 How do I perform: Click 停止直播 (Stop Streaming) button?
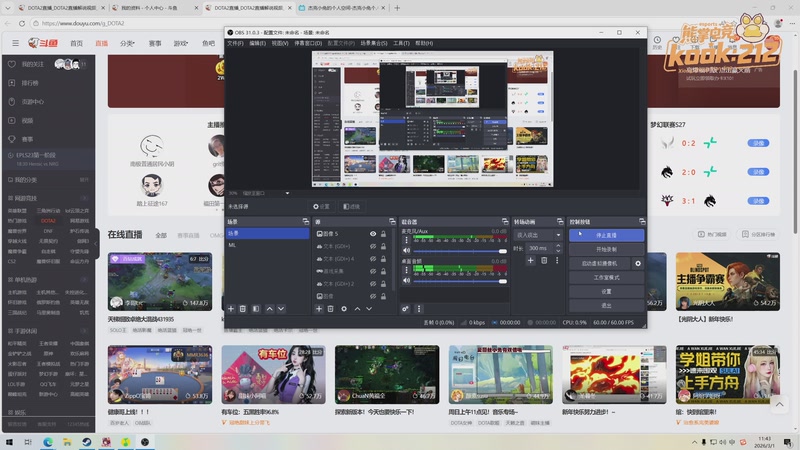[606, 235]
